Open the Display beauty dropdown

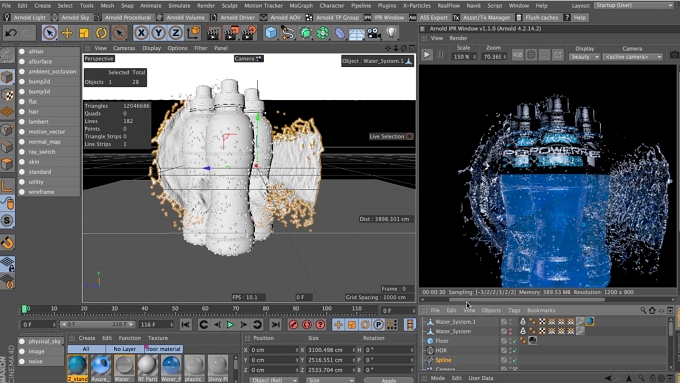coord(584,57)
